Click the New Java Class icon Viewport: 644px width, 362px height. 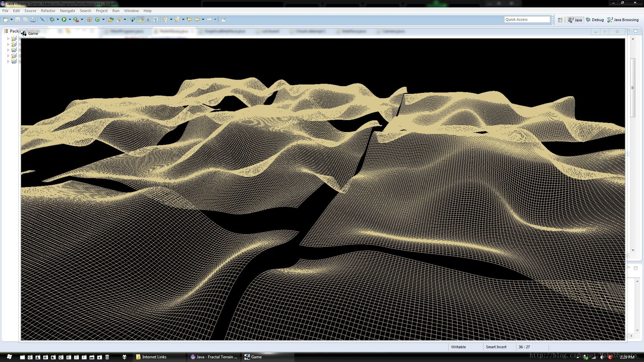click(x=98, y=20)
